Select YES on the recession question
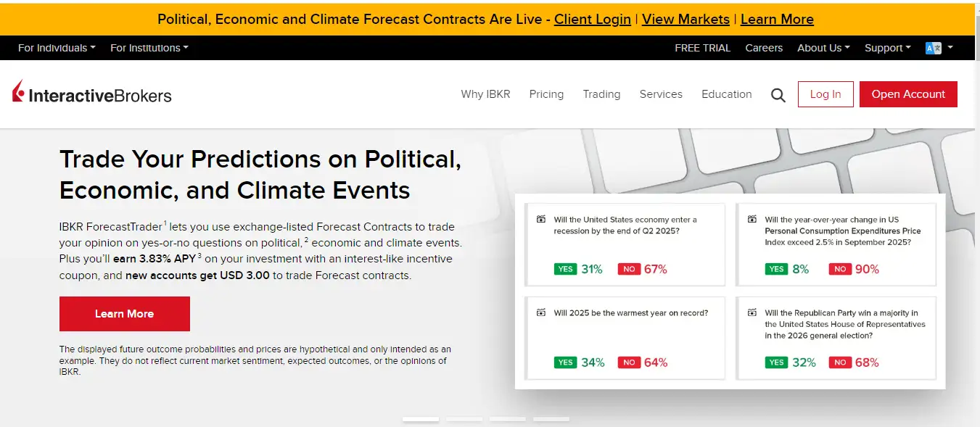Screen dimensions: 980x427 click(x=565, y=269)
